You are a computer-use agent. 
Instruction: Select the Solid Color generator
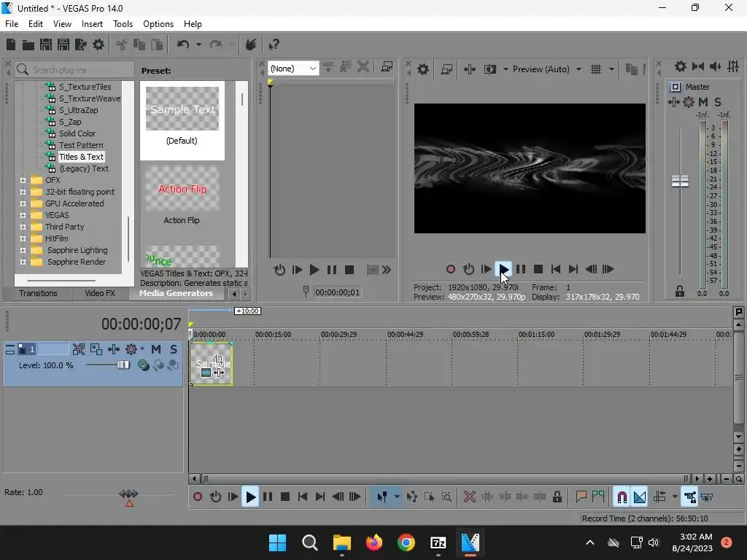77,133
